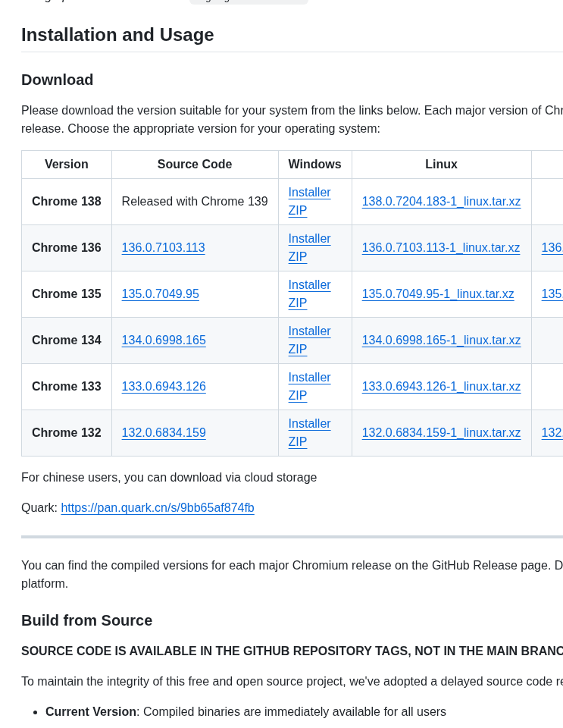Download the Chrome 133 Windows ZIP
The image size is (563, 728).
pyautogui.click(x=297, y=396)
